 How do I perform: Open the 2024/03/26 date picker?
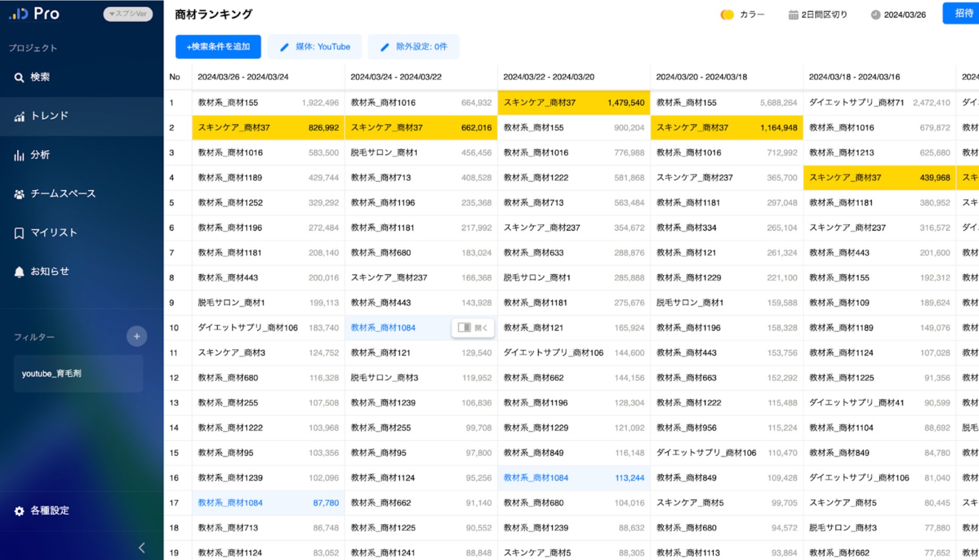pos(898,15)
